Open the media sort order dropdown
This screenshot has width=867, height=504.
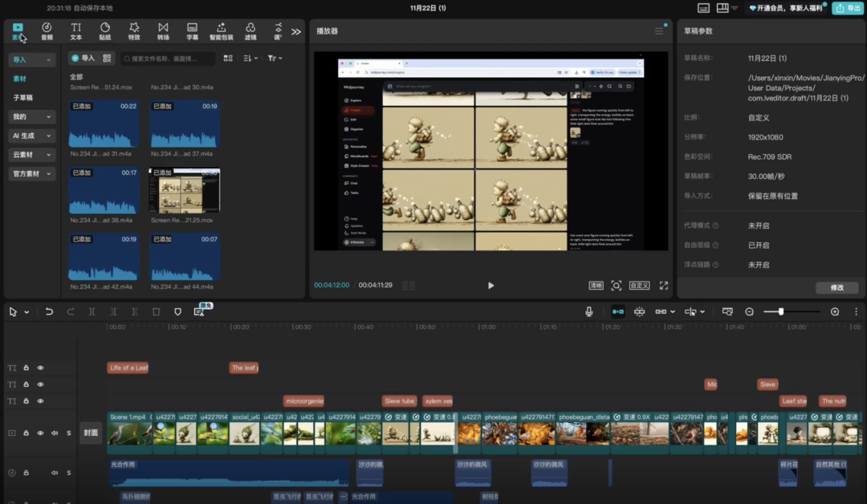(x=250, y=59)
